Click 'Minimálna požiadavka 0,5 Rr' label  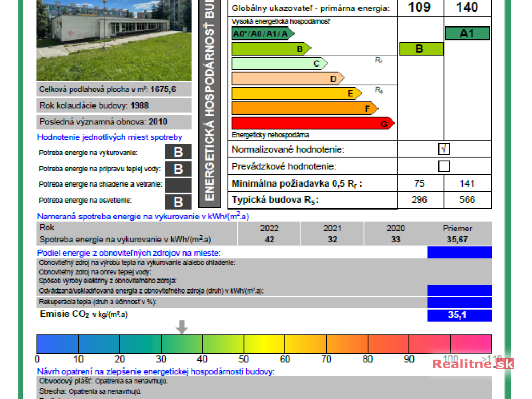[297, 183]
